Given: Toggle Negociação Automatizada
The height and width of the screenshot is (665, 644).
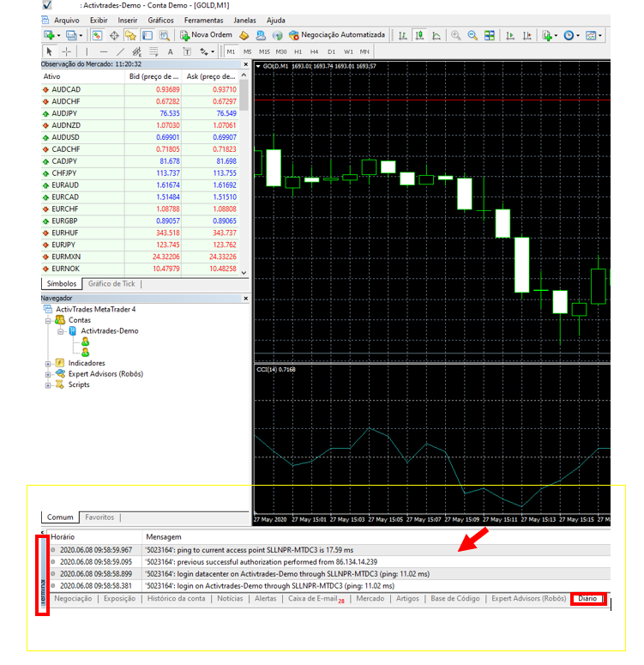Looking at the screenshot, I should coord(337,35).
